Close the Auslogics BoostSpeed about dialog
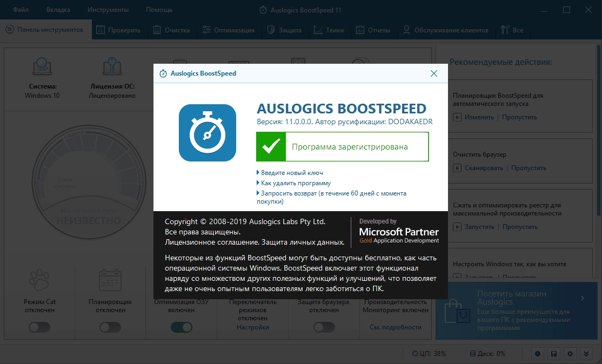This screenshot has width=602, height=364. [x=434, y=73]
